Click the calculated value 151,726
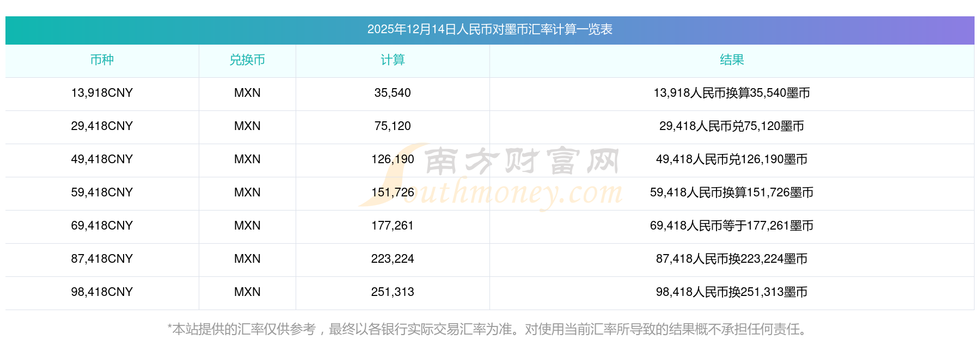Screen dimensions: 980x346 coord(393,193)
